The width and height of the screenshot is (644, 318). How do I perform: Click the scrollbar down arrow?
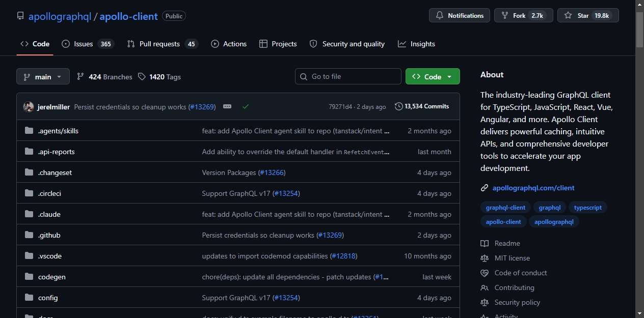click(x=640, y=313)
